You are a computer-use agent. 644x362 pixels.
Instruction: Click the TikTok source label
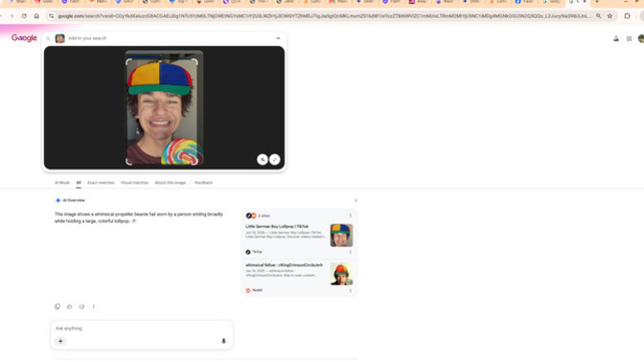pyautogui.click(x=257, y=252)
